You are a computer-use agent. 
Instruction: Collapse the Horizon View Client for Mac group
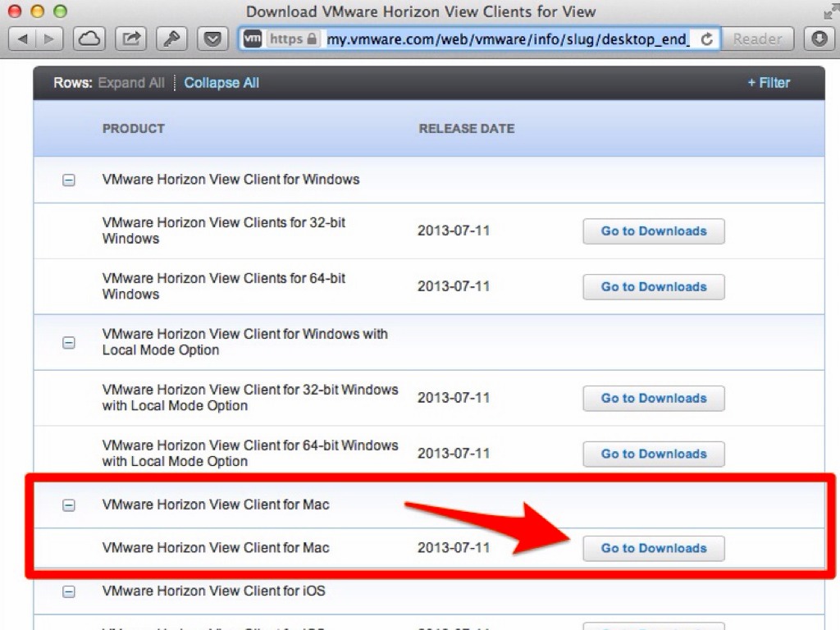[x=69, y=505]
